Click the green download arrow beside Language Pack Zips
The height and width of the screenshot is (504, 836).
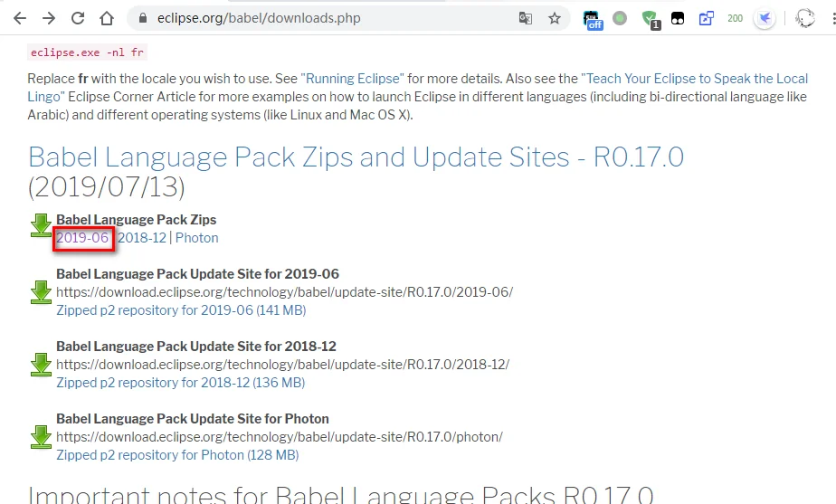[41, 225]
